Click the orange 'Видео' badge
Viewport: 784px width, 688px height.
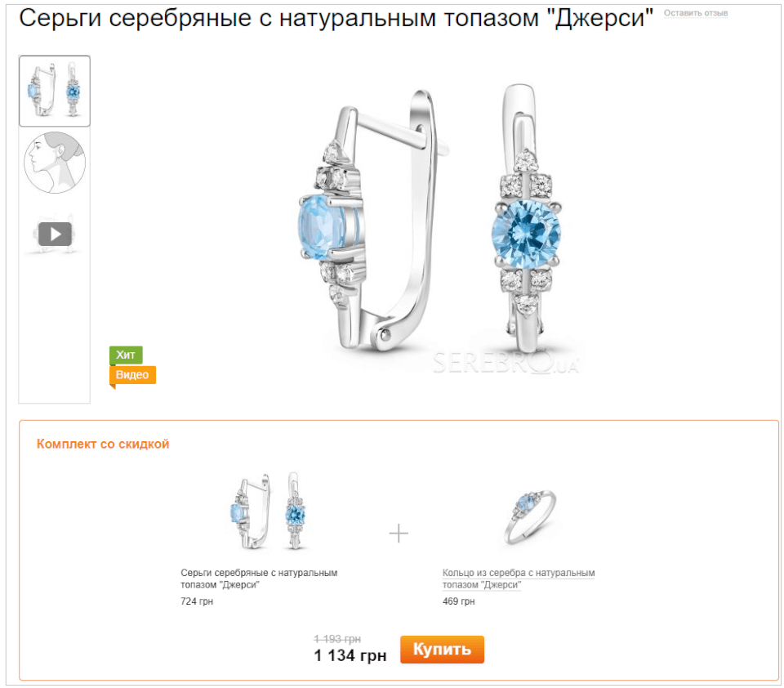132,375
